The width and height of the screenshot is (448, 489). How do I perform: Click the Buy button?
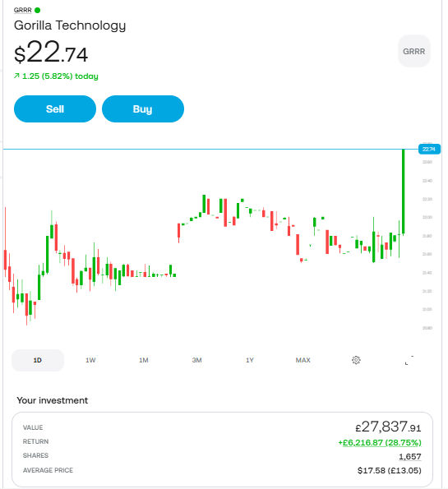point(143,108)
